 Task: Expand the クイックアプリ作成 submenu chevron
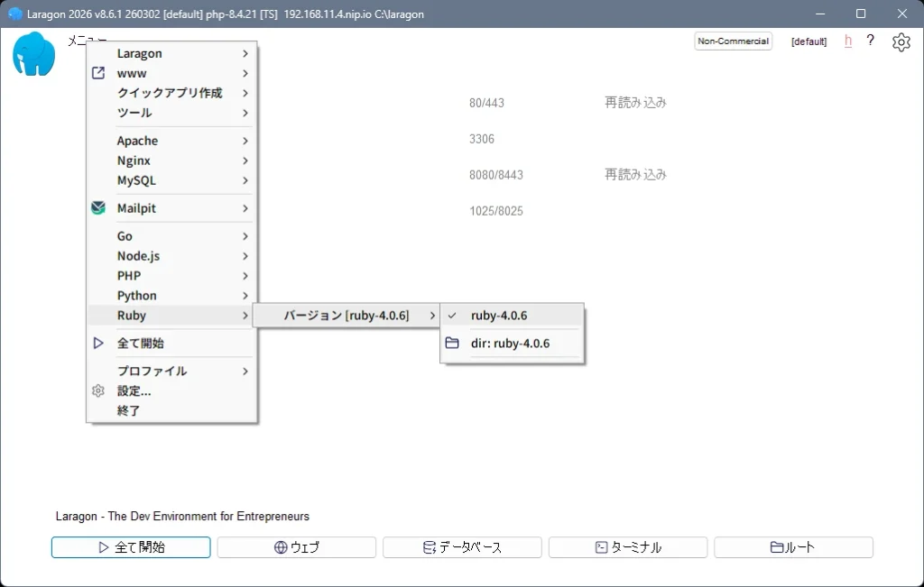245,93
